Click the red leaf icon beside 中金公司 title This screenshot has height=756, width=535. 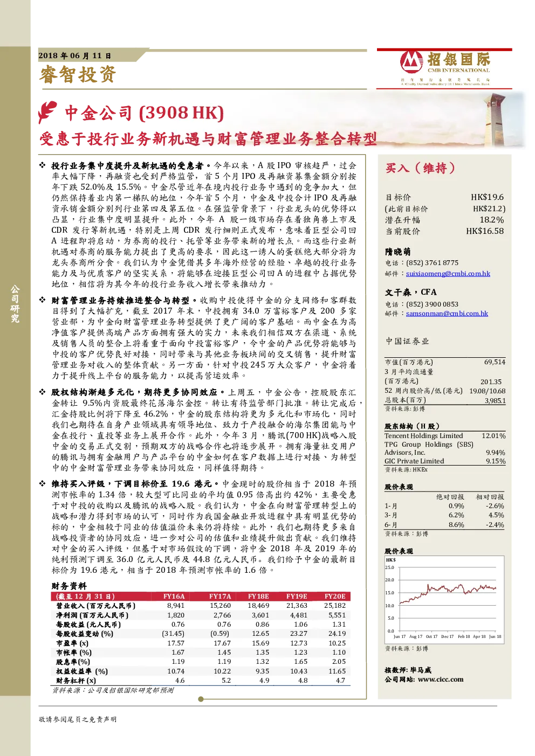click(x=47, y=112)
